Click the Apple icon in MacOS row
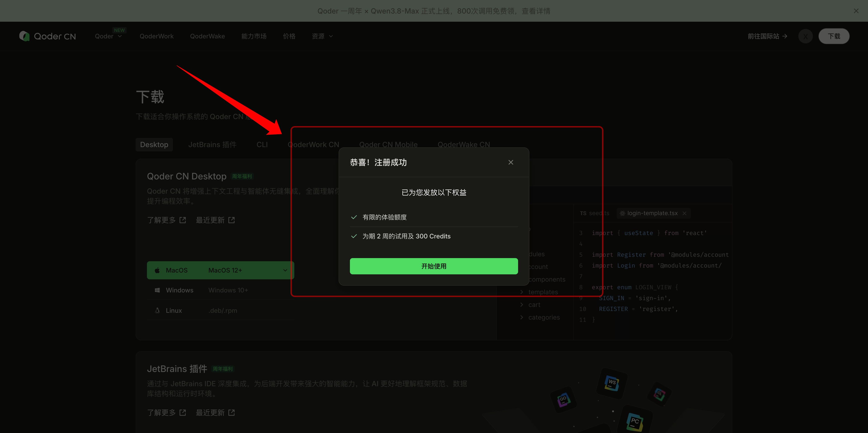The image size is (868, 433). pos(157,270)
